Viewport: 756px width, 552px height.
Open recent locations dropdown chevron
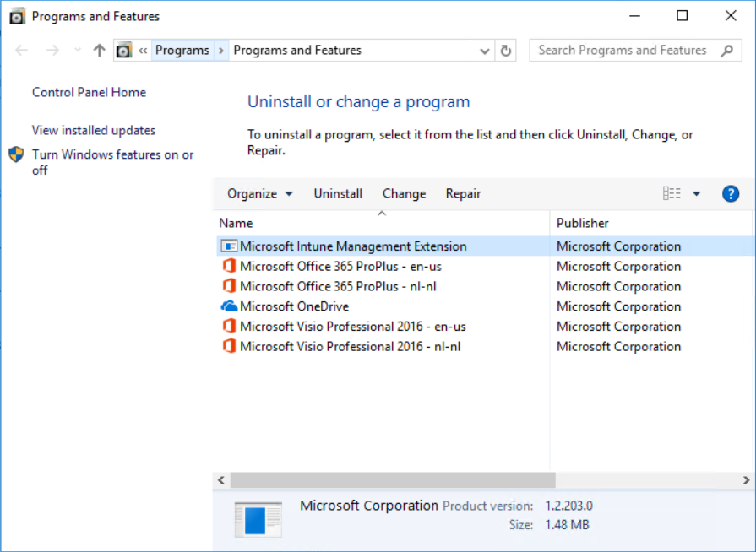(78, 50)
